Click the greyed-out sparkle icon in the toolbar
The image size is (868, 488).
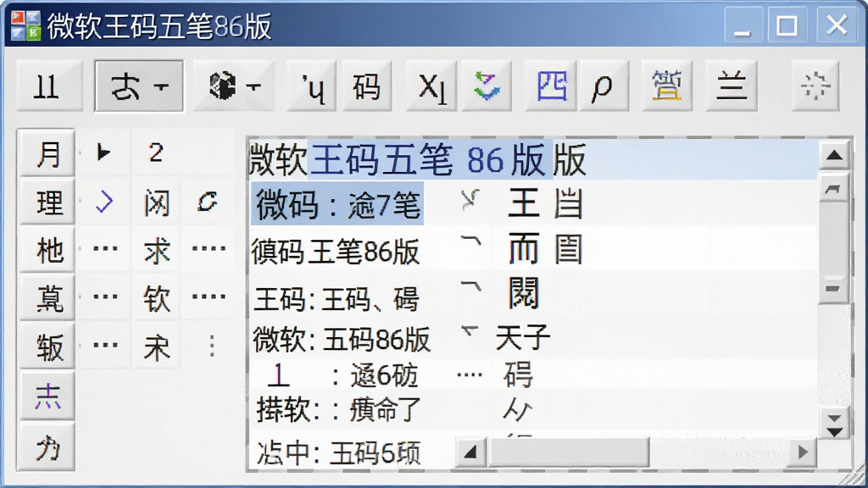coord(816,86)
